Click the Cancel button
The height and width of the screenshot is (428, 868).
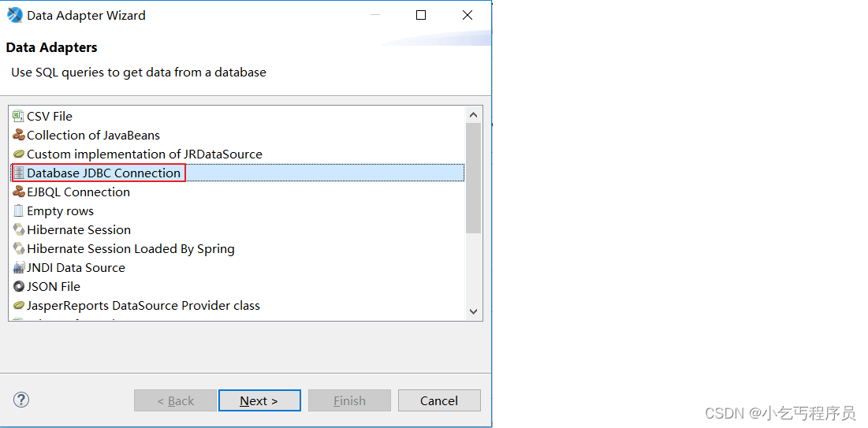[x=439, y=400]
